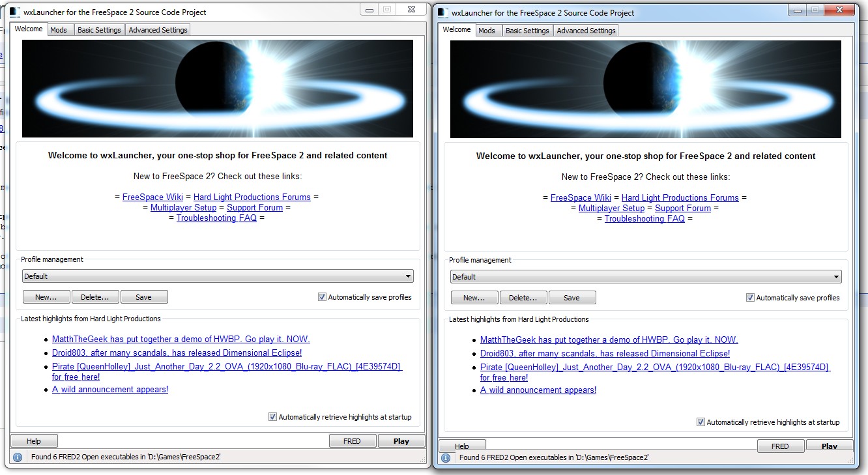The height and width of the screenshot is (475, 868).
Task: Expand the Default profile dropdown in right window
Action: pos(646,277)
